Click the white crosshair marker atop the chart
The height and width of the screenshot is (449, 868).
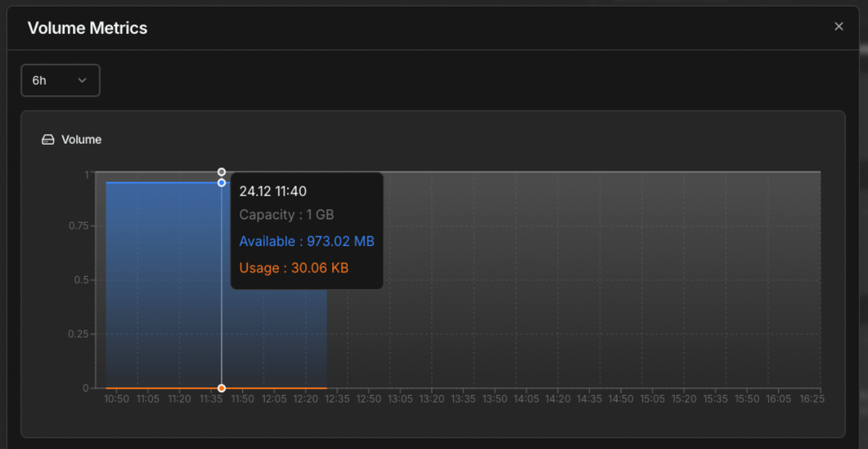(x=221, y=172)
